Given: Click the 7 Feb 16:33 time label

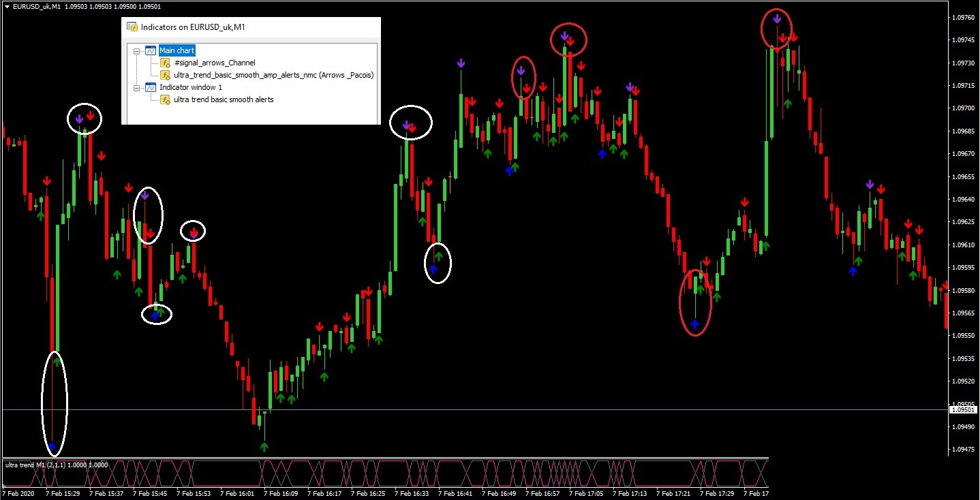Looking at the screenshot, I should click(x=412, y=493).
